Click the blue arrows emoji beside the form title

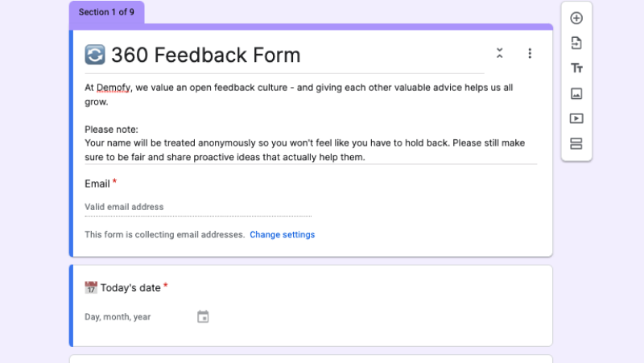click(95, 55)
